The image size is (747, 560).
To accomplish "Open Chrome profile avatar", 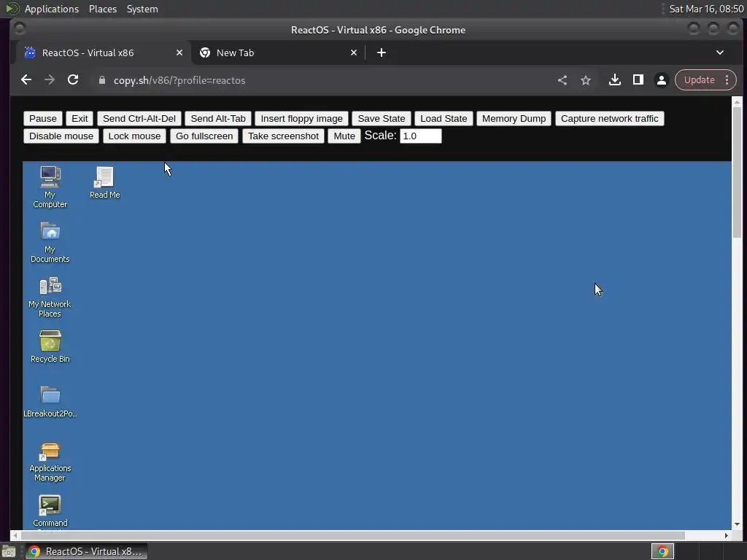I will 661,80.
